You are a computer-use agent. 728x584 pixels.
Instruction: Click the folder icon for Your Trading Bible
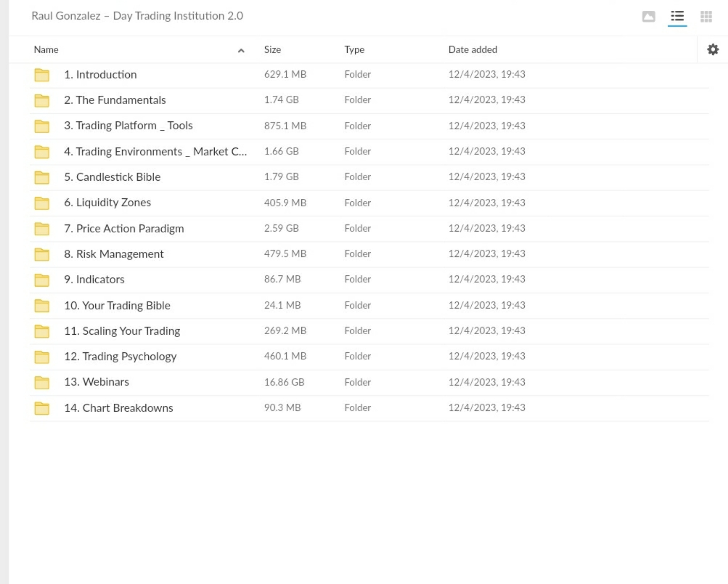click(42, 306)
